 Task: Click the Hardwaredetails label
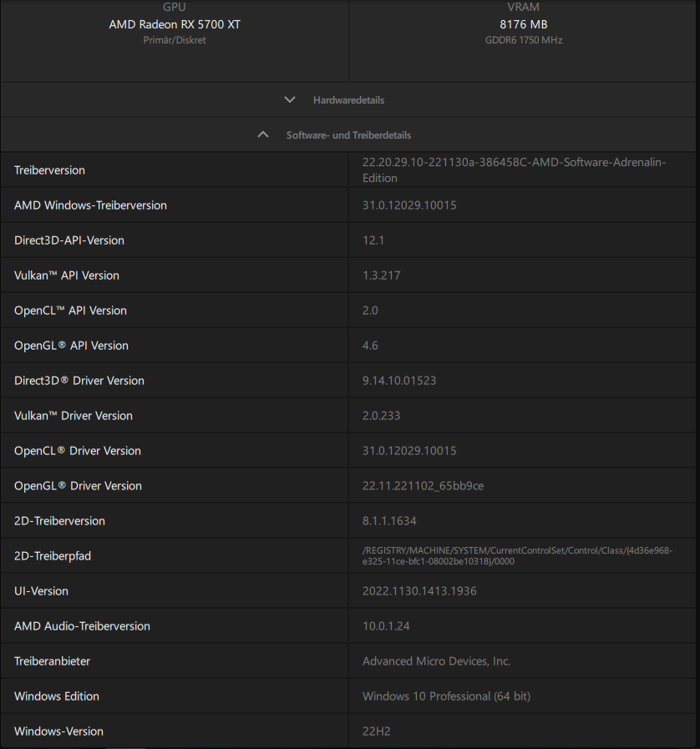tap(349, 100)
